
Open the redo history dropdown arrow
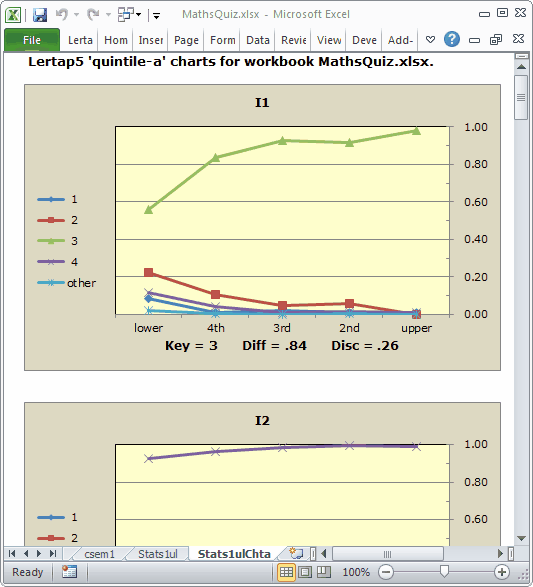108,15
